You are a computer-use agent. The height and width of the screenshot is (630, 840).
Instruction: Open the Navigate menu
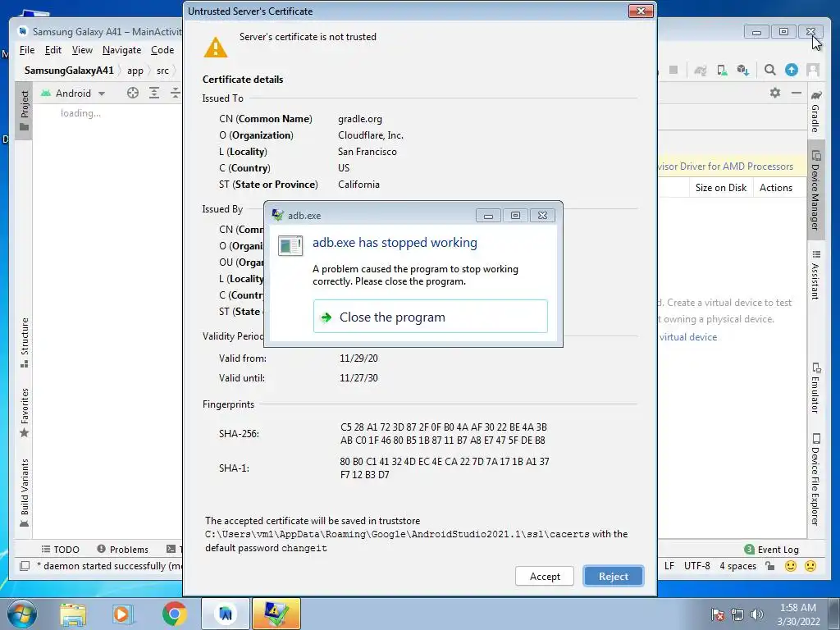(121, 50)
